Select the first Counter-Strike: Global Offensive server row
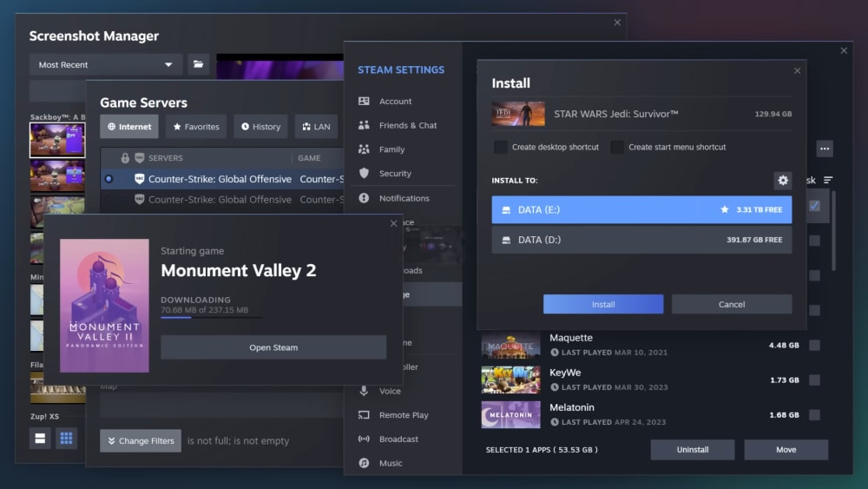This screenshot has height=489, width=868. click(x=222, y=179)
